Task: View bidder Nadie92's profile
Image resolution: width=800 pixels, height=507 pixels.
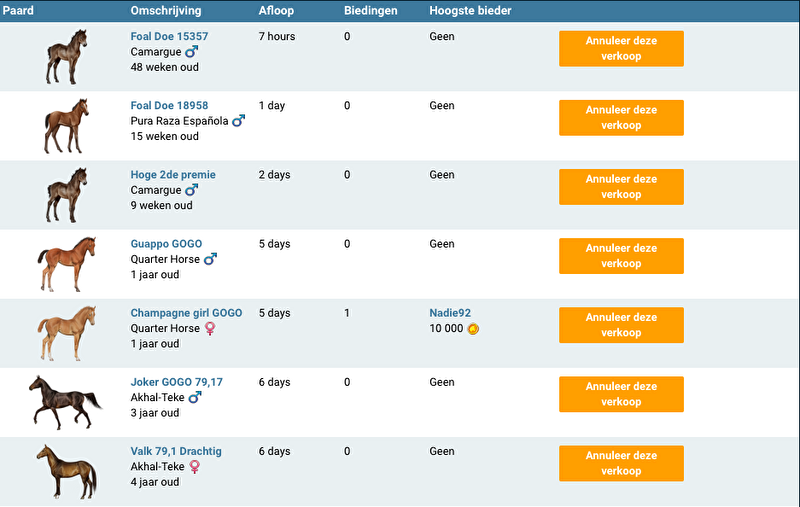Action: [x=450, y=313]
